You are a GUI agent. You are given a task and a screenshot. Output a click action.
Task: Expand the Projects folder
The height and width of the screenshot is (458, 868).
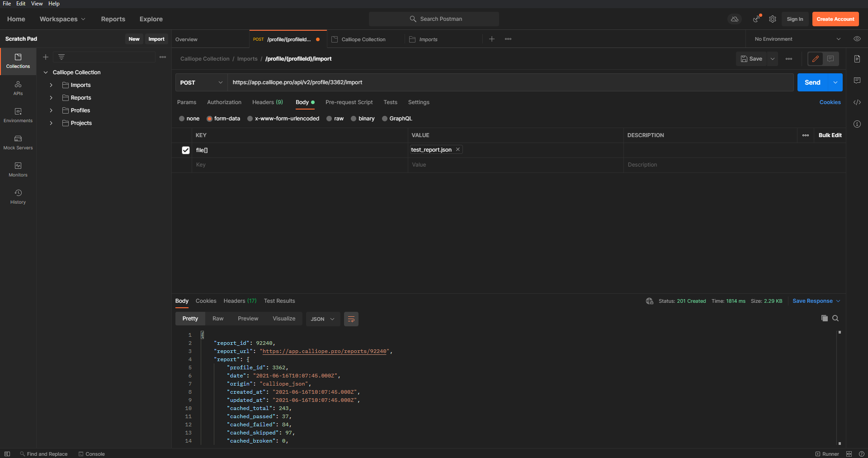(x=51, y=123)
